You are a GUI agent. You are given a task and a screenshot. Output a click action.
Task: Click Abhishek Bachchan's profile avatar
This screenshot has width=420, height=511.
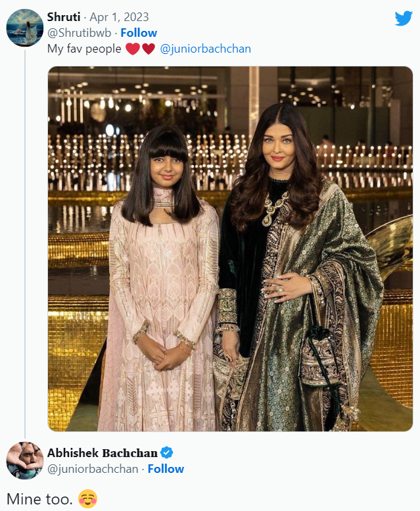point(24,460)
